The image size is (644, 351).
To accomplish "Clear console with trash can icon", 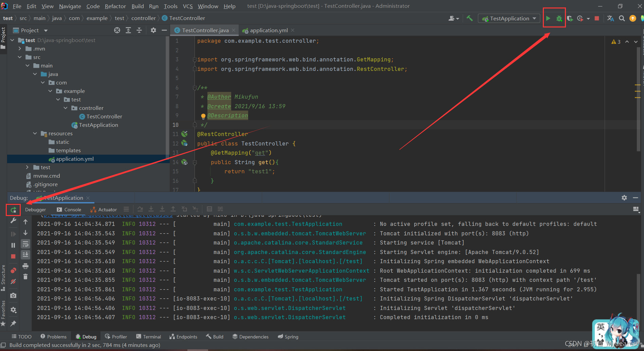I will pos(25,277).
